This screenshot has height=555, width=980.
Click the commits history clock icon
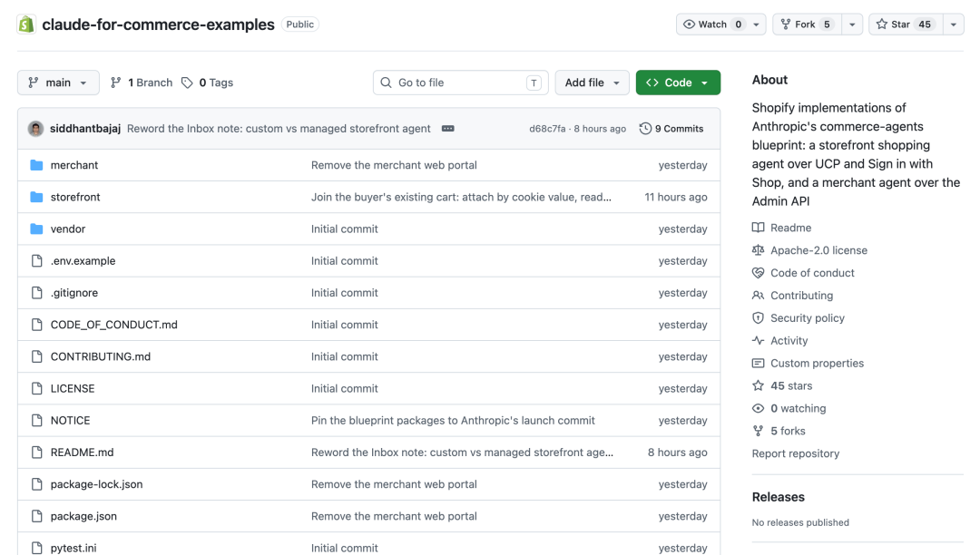click(645, 128)
